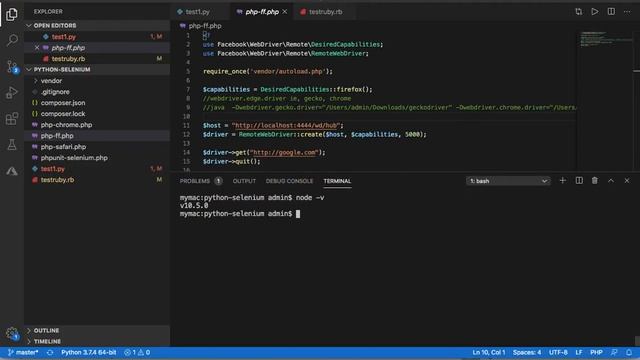Select Python 3.7.4 64-bit interpreter in status bar
Screen dimensions: 640x360
click(x=89, y=352)
